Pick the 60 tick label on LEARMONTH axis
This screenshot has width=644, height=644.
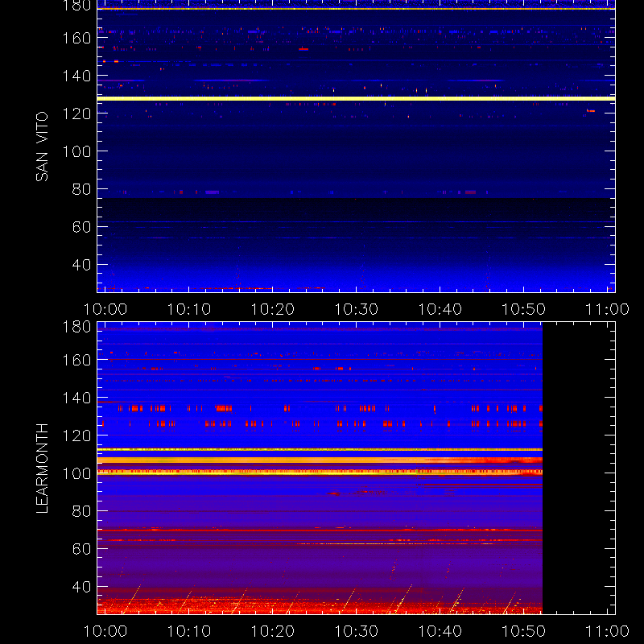tap(81, 549)
